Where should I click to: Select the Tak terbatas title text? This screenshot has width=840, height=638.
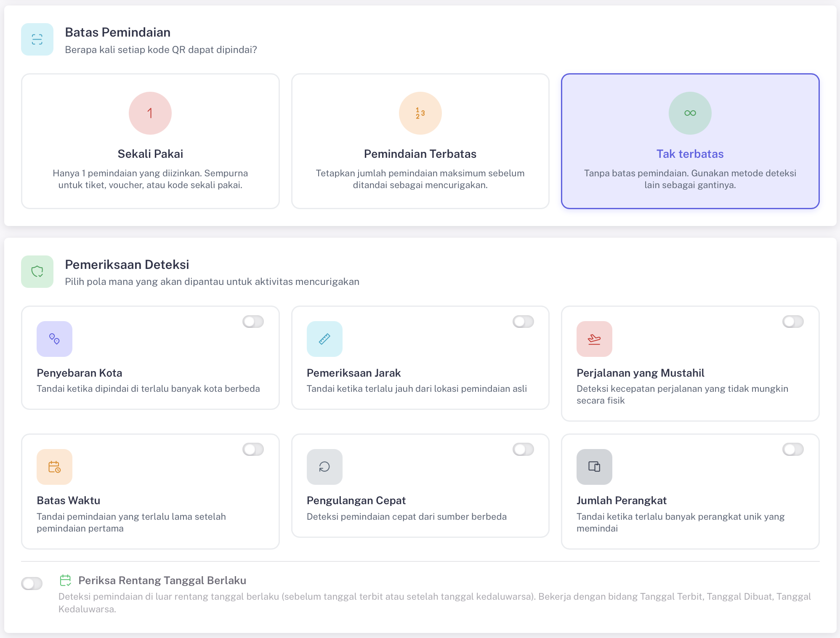[690, 154]
